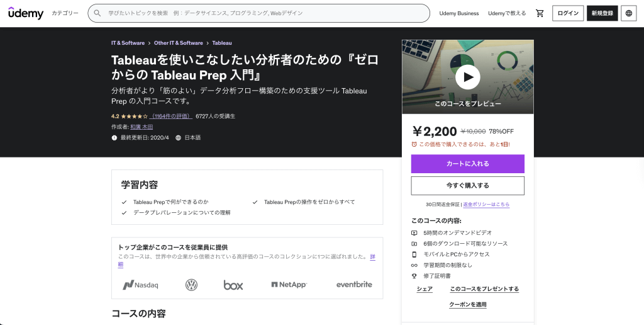Click クーポンを適用 button
Viewport: 644px width, 325px height.
click(467, 305)
